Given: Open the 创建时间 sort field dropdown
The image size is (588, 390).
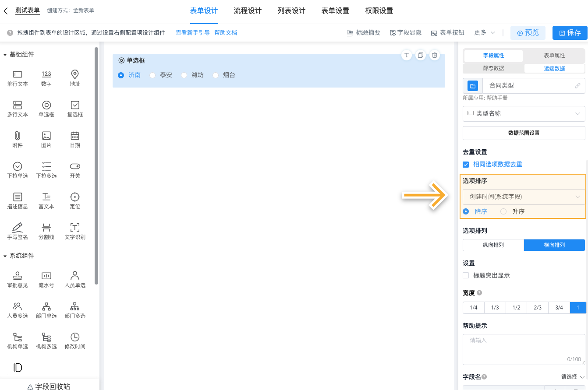Looking at the screenshot, I should 523,196.
